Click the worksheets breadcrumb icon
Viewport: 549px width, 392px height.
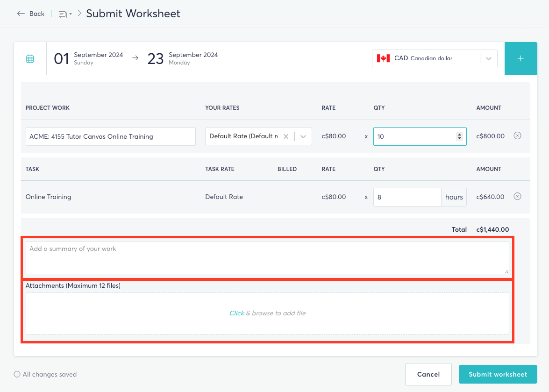[x=62, y=14]
